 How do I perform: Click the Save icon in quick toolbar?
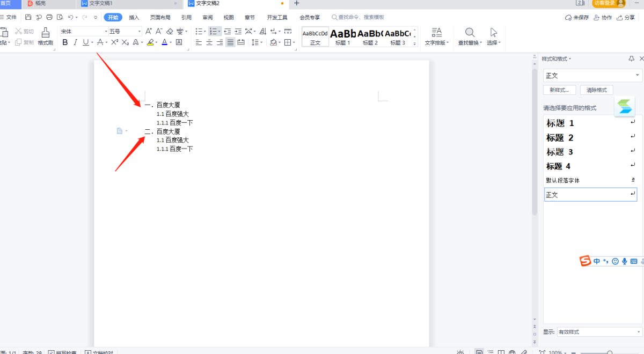(x=28, y=17)
